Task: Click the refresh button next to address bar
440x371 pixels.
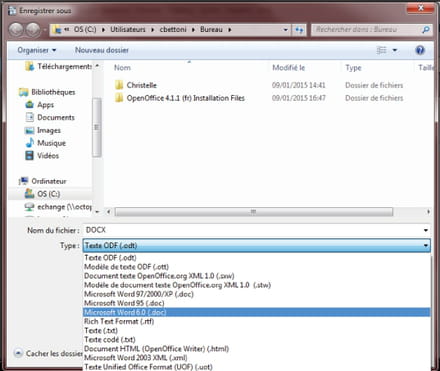Action: (x=299, y=30)
